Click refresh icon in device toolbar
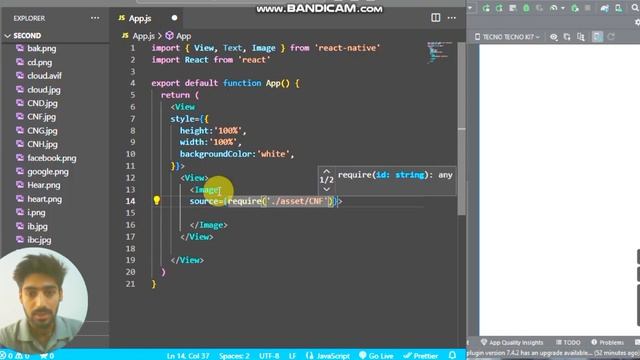 tap(611, 37)
